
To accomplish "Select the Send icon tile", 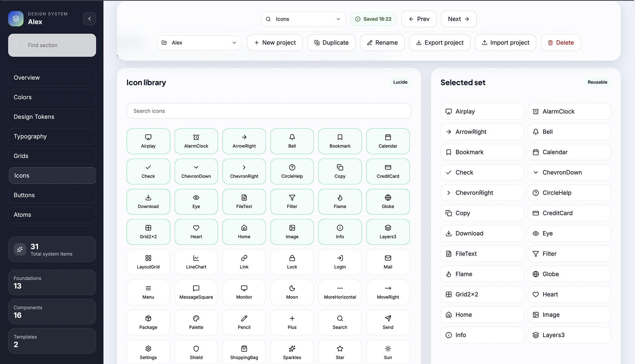I will pos(388,322).
